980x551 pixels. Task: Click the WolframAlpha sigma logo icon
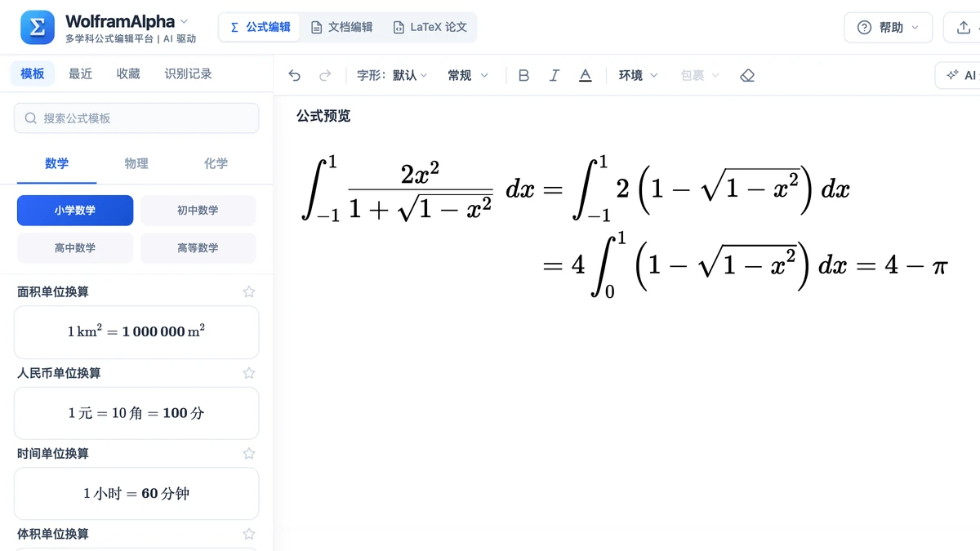pos(38,28)
